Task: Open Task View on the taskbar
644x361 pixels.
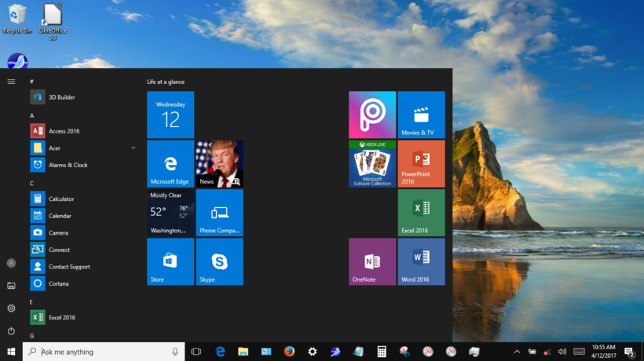Action: coord(196,352)
